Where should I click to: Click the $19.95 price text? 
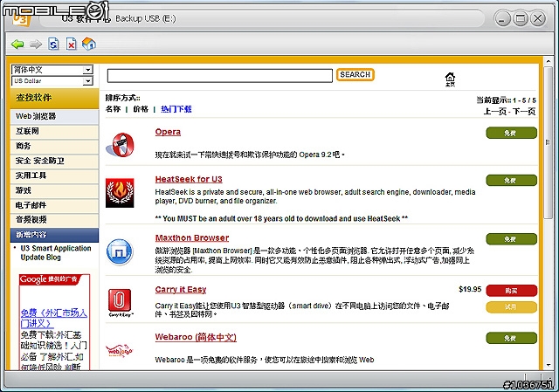tap(470, 289)
